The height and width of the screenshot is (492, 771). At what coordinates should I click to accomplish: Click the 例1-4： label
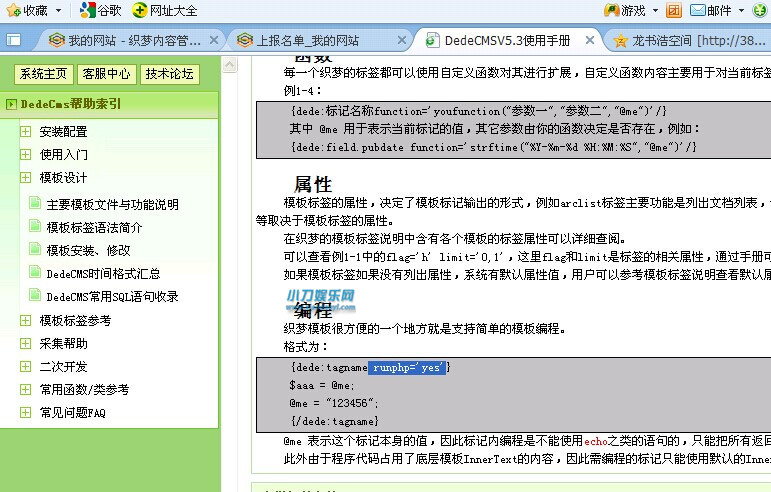(302, 91)
